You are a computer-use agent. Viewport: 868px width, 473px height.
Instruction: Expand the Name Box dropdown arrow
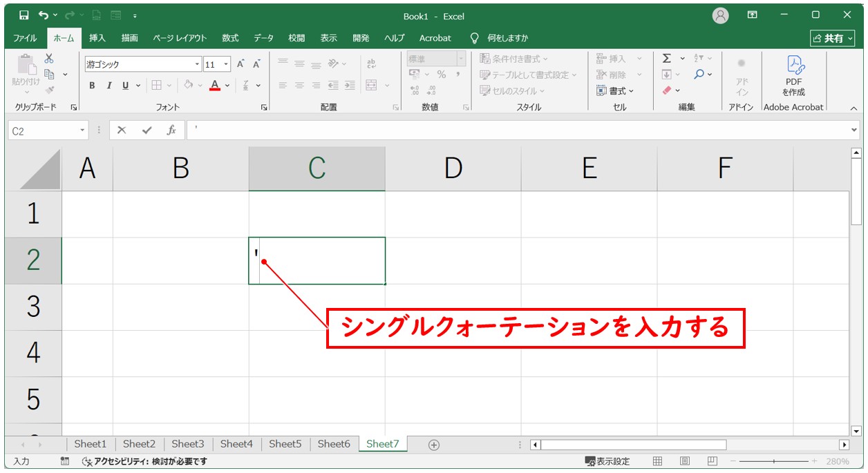83,131
